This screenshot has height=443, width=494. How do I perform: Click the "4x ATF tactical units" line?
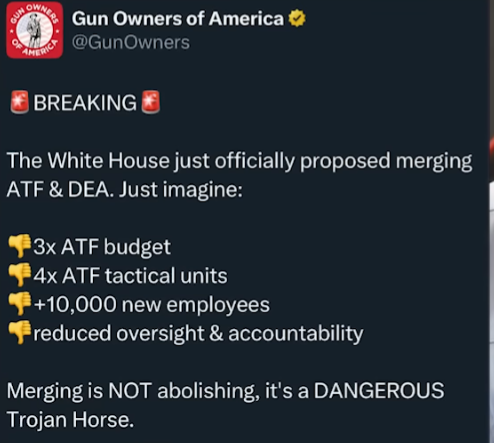pos(130,276)
